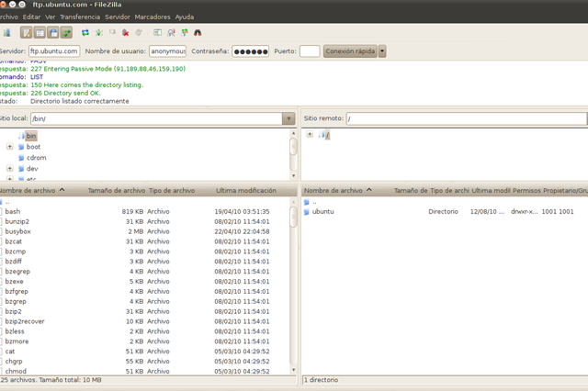Toggle the transfer queue display

66,33
